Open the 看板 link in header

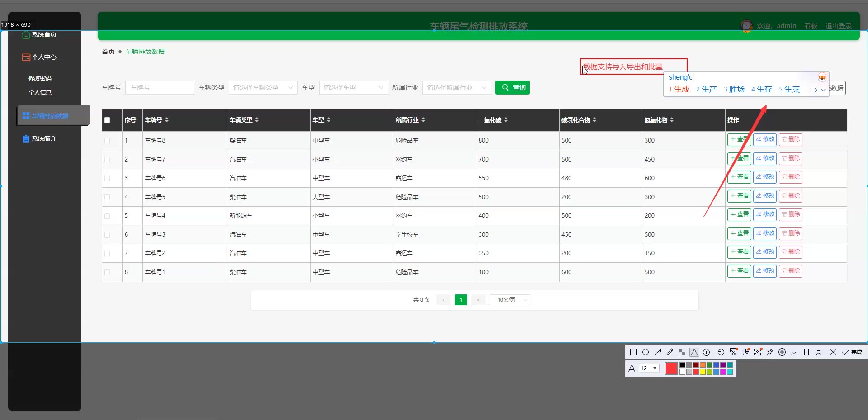pos(811,26)
